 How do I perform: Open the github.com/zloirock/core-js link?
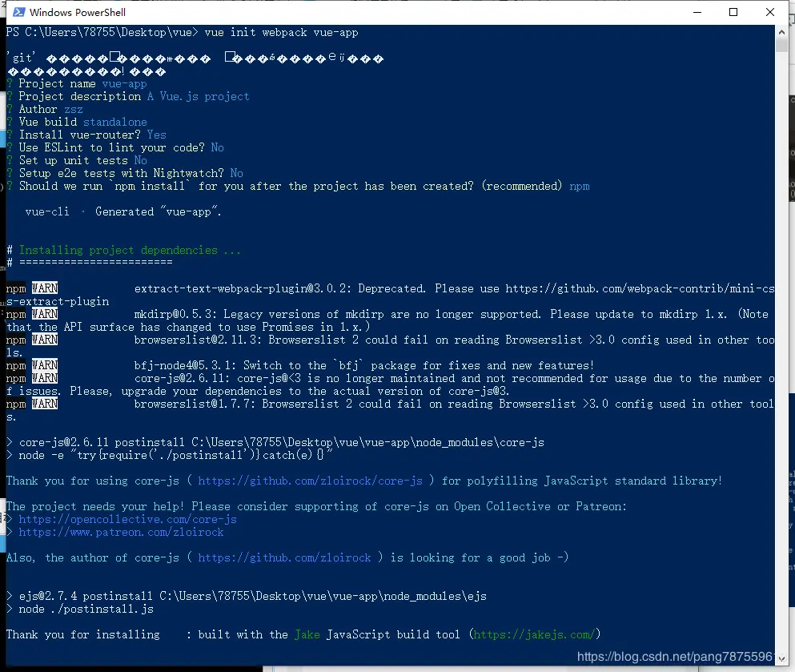tap(311, 481)
